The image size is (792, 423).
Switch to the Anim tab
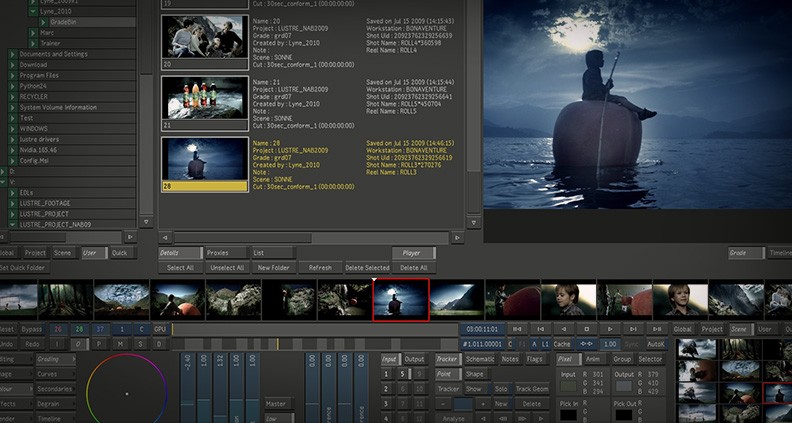[596, 359]
